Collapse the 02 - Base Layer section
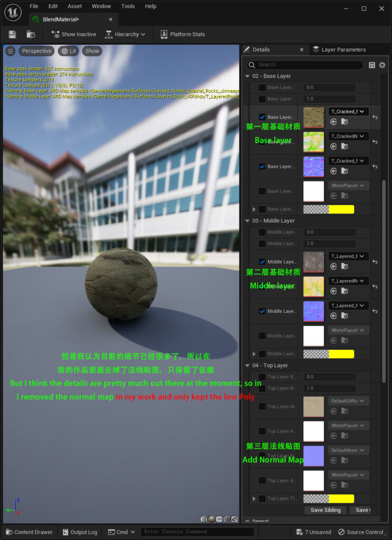 pyautogui.click(x=247, y=76)
